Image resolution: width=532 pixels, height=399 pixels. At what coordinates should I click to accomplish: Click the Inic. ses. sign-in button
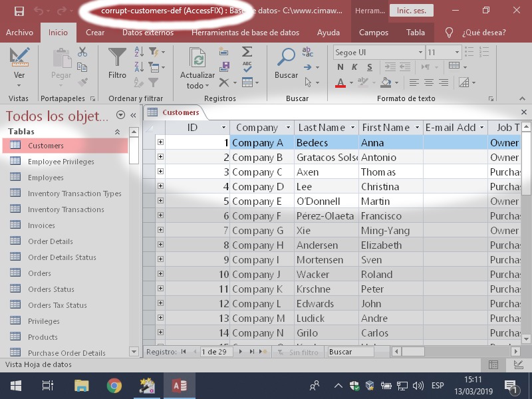tap(412, 11)
